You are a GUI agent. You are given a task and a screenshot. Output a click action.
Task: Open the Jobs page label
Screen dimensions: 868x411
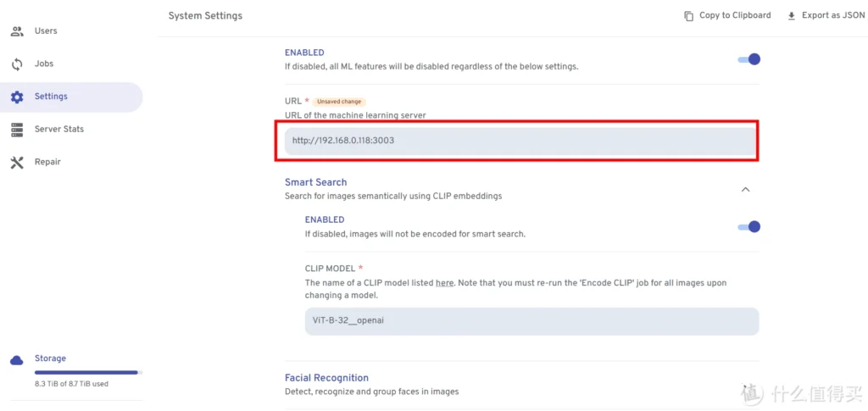pyautogui.click(x=44, y=64)
